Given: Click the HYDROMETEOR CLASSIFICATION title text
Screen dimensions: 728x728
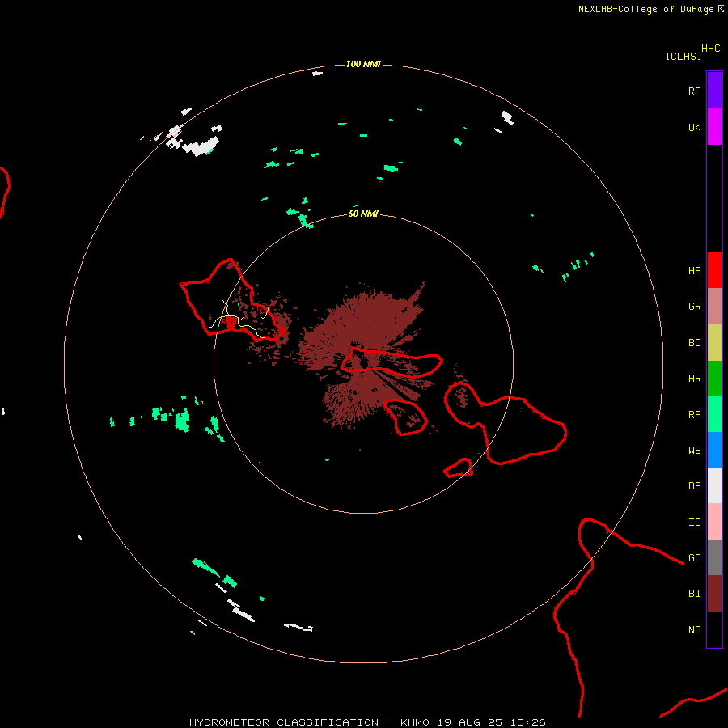Looking at the screenshot, I should pos(284,722).
